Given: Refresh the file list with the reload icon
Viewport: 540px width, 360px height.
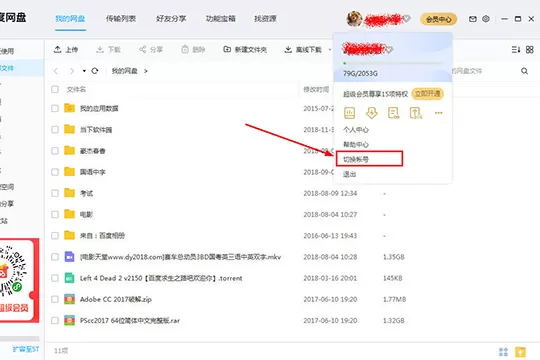Looking at the screenshot, I should point(95,71).
